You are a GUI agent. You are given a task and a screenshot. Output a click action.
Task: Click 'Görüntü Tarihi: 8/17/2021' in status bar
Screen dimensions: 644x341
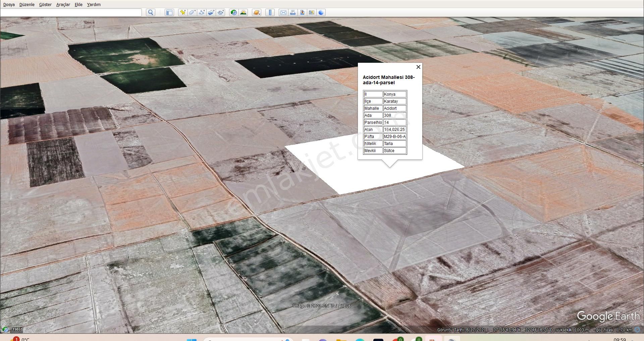click(461, 330)
